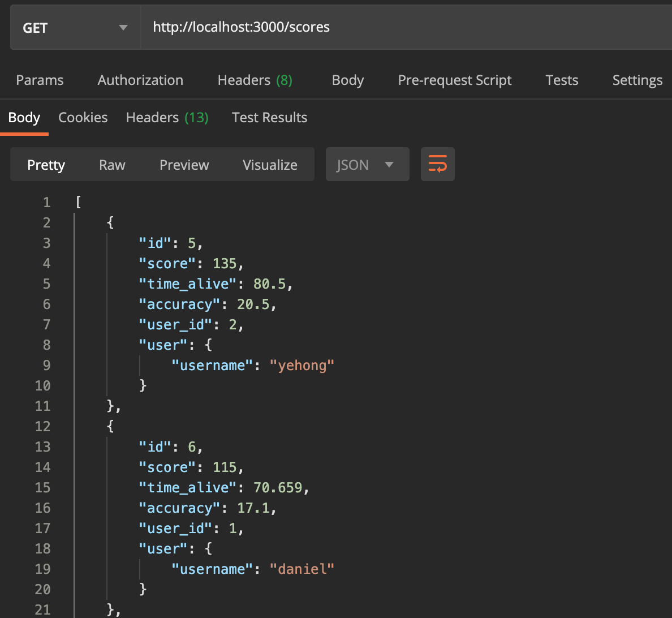Open the request Body tab
The height and width of the screenshot is (618, 672).
pos(347,80)
